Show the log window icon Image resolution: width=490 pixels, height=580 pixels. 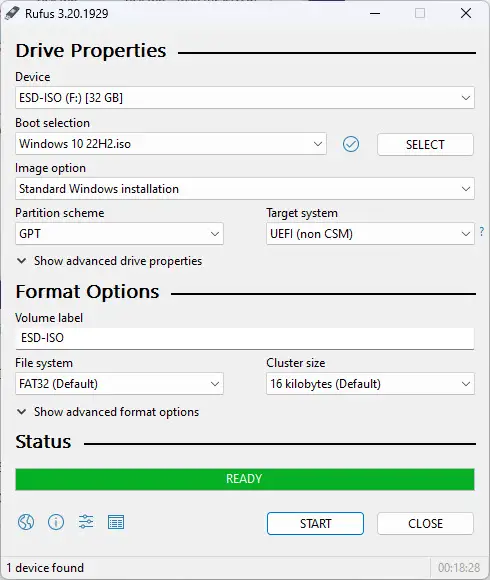[x=116, y=522]
